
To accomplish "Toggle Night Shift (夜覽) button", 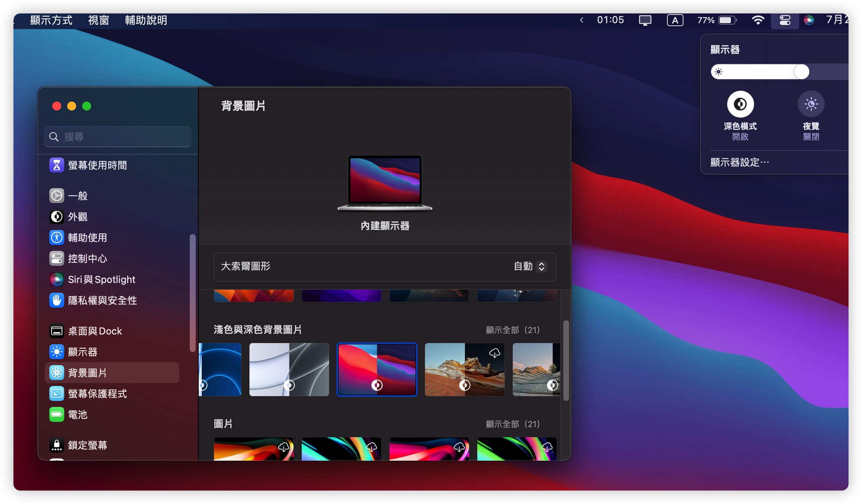I will (x=811, y=104).
